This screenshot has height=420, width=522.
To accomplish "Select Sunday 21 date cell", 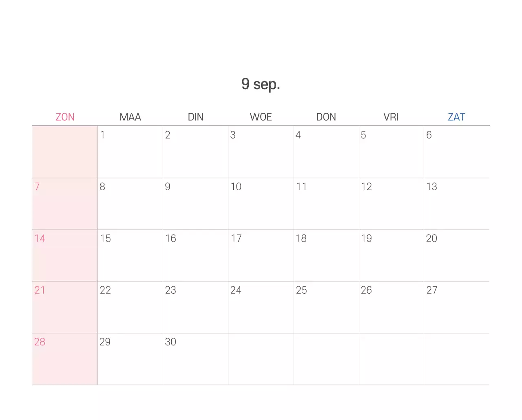I will (x=65, y=307).
